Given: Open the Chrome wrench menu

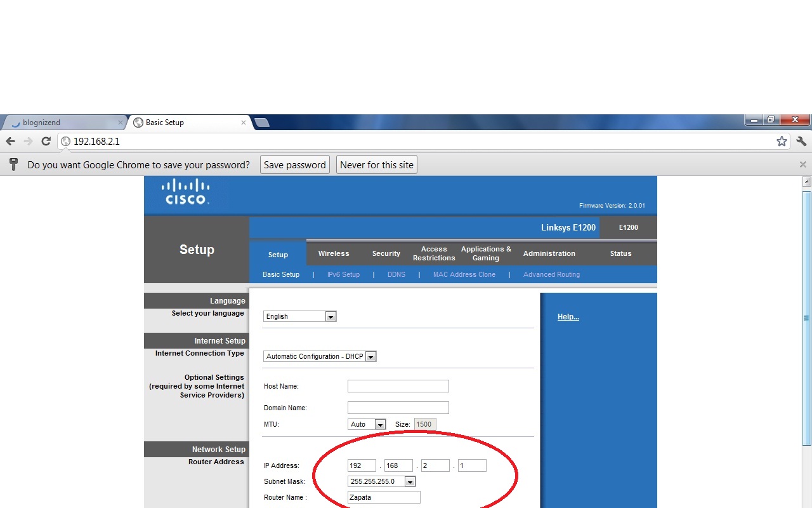Looking at the screenshot, I should point(801,141).
